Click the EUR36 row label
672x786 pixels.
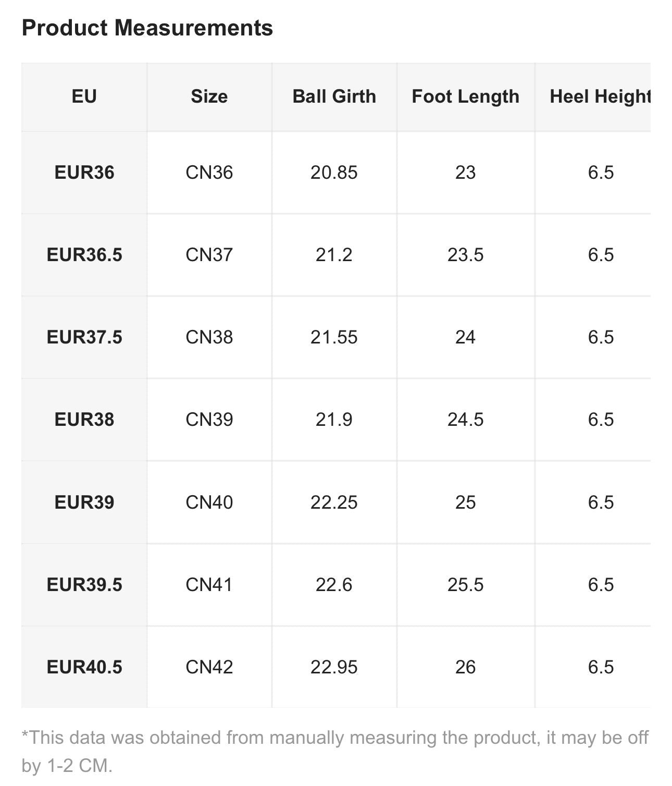84,173
